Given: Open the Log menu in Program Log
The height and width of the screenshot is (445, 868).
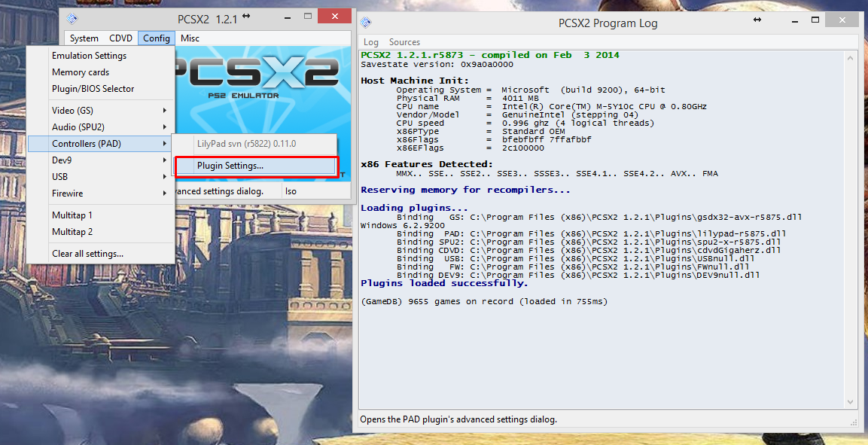Looking at the screenshot, I should pyautogui.click(x=371, y=42).
